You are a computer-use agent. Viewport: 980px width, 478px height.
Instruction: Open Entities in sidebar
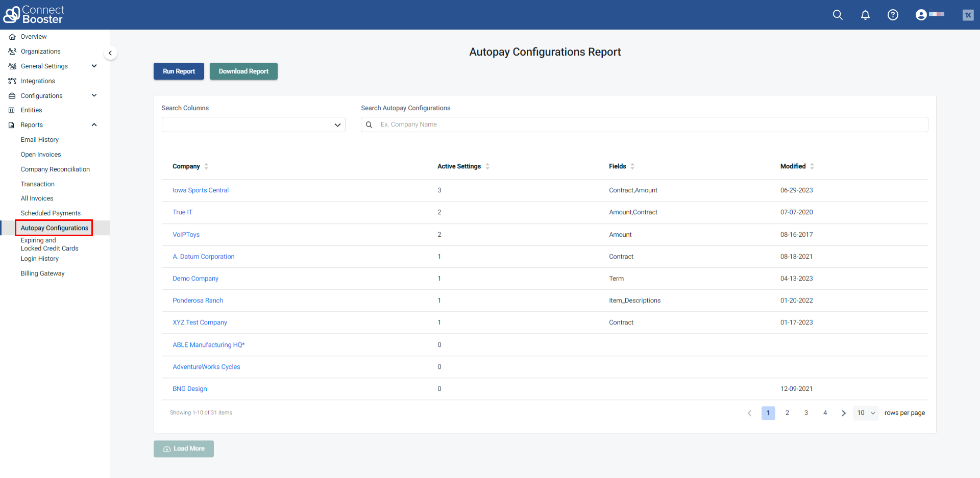[31, 110]
